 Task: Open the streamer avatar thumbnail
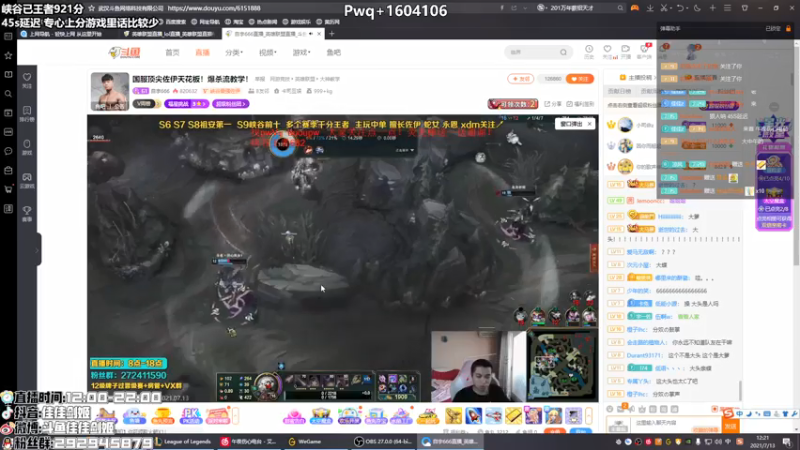pos(110,92)
